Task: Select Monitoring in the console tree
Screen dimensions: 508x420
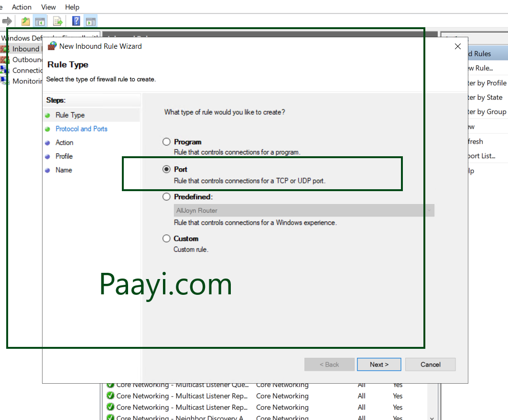Action: (27, 81)
